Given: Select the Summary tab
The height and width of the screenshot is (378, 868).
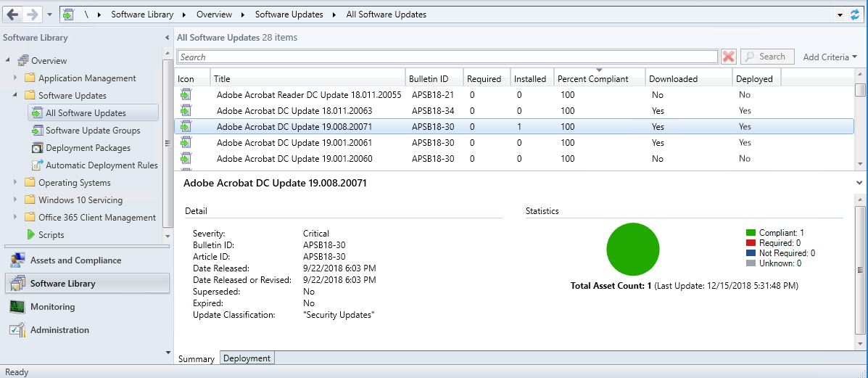Looking at the screenshot, I should (197, 358).
